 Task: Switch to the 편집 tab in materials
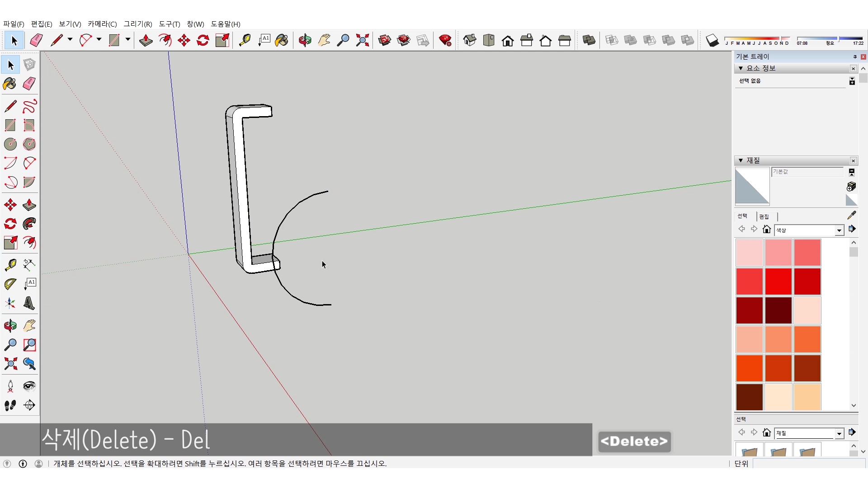point(764,216)
